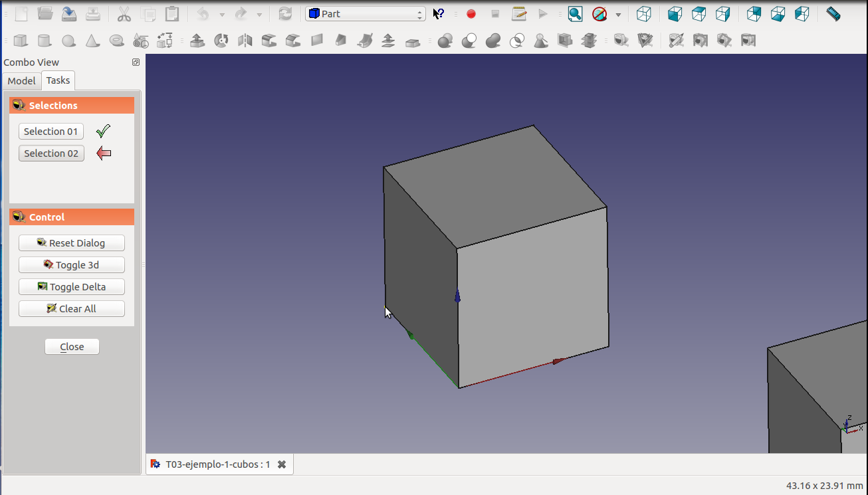Click the What's This help cursor icon
Viewport: 868px width, 495px height.
point(439,14)
